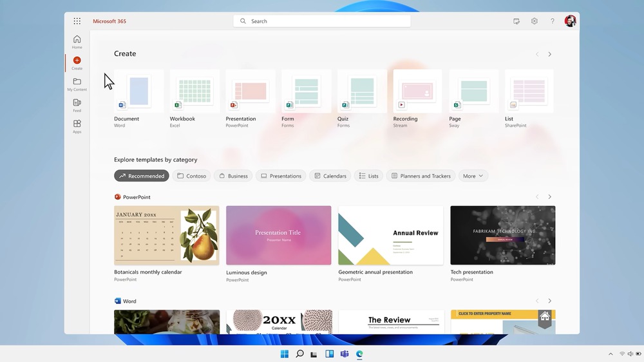This screenshot has width=644, height=362.
Task: Show previous items in Create row
Action: click(537, 54)
